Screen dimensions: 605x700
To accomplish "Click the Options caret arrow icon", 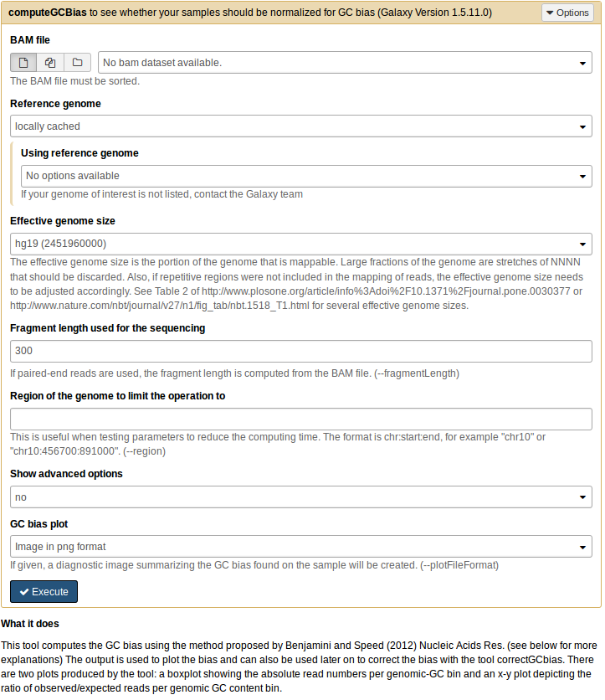I will (x=551, y=13).
